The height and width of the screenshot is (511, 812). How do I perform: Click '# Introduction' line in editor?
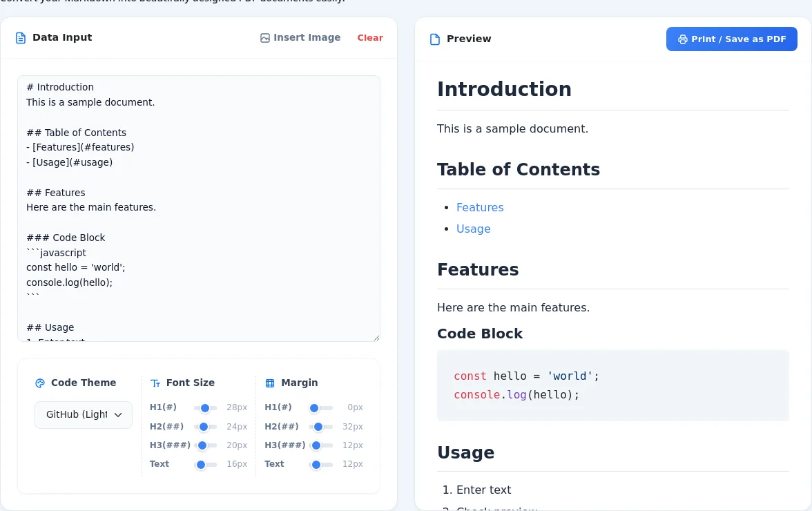coord(60,87)
